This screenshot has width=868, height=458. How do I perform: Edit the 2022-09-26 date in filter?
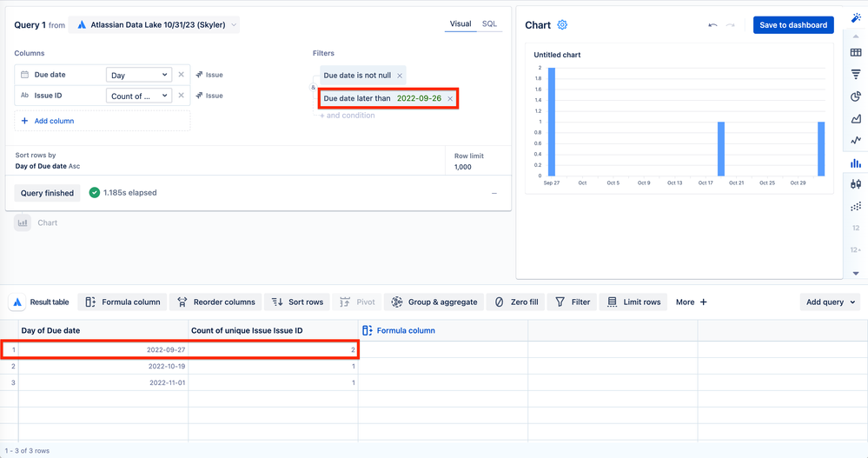coord(419,98)
